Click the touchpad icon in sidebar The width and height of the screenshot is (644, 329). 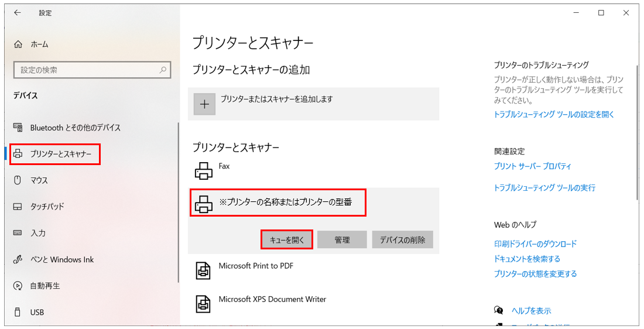point(18,207)
